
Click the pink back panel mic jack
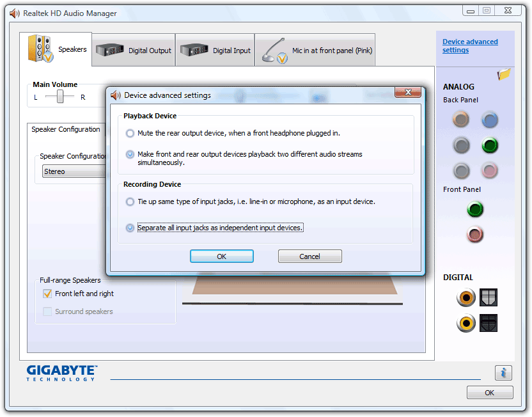[x=489, y=170]
